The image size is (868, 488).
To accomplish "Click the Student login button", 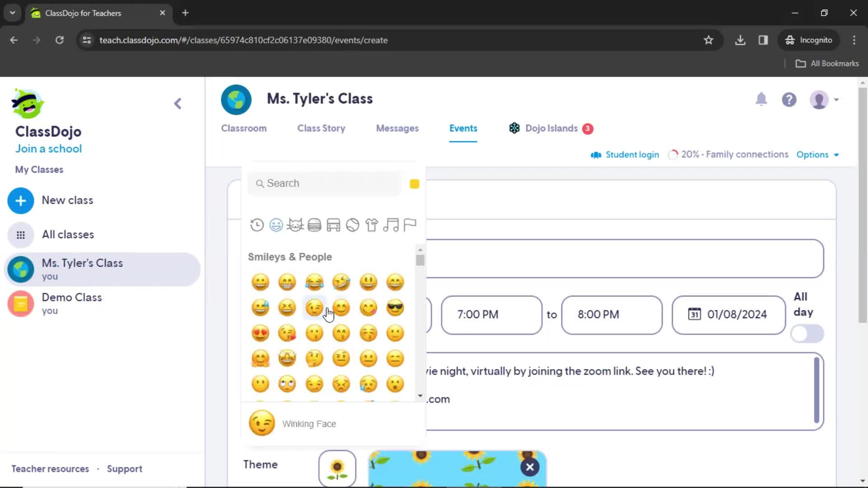I will tap(625, 155).
